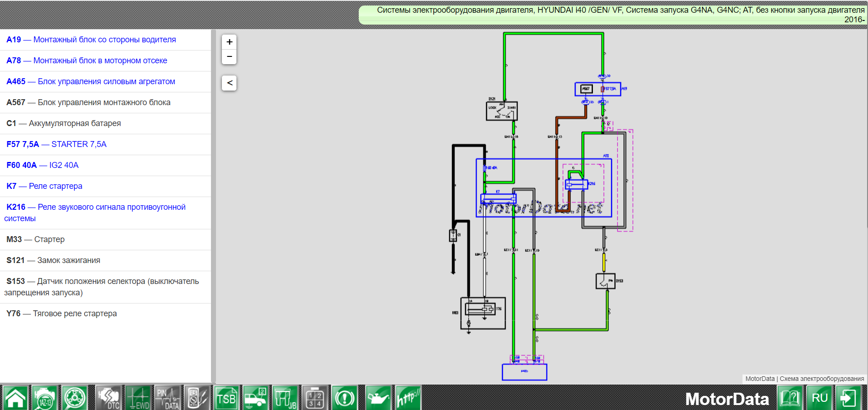Select the K7 starter relay link
Image resolution: width=868 pixels, height=410 pixels.
pyautogui.click(x=45, y=186)
